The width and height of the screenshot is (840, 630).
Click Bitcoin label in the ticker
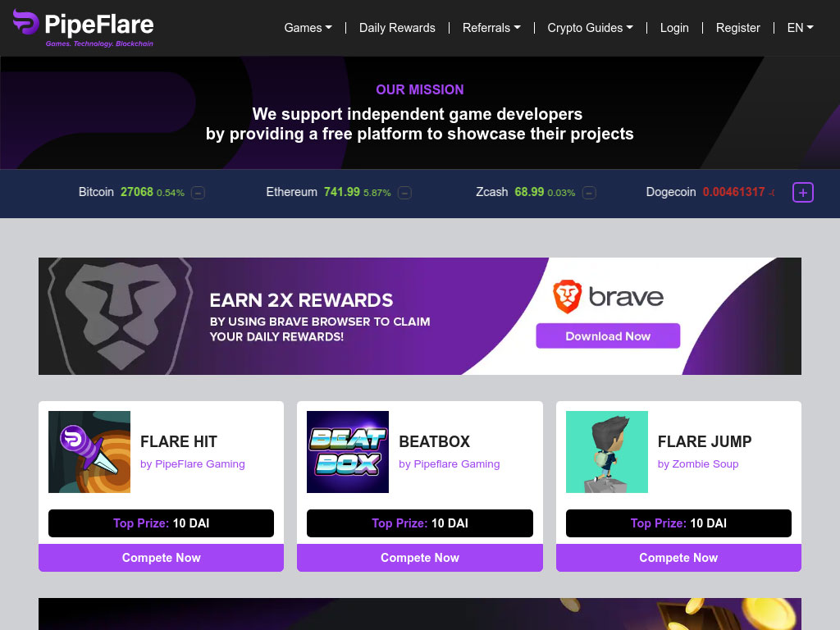click(97, 192)
